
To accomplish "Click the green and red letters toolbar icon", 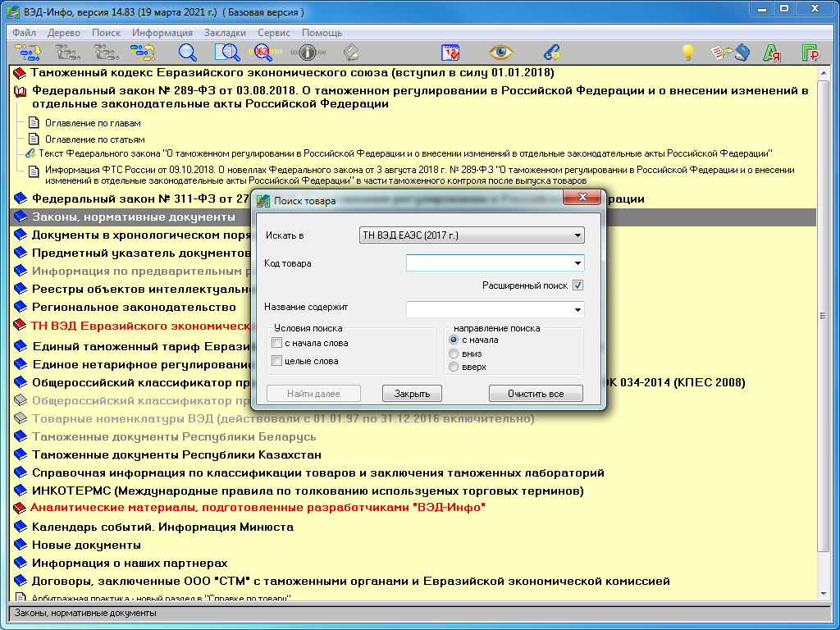I will tap(771, 53).
